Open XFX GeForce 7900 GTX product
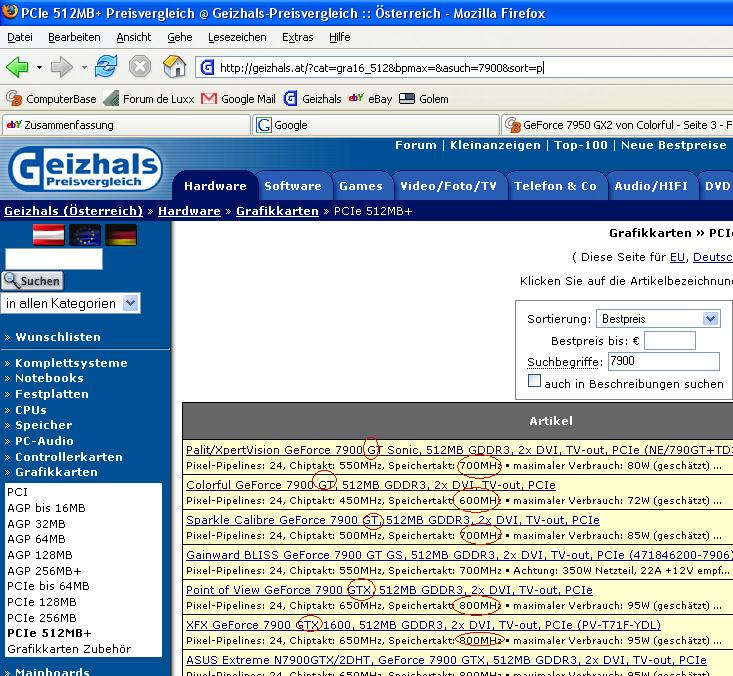 (424, 625)
